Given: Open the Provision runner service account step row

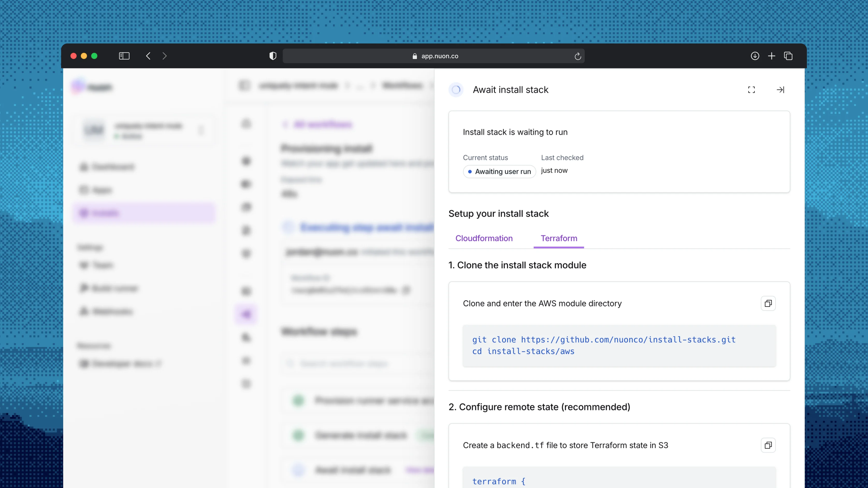Looking at the screenshot, I should point(358,401).
